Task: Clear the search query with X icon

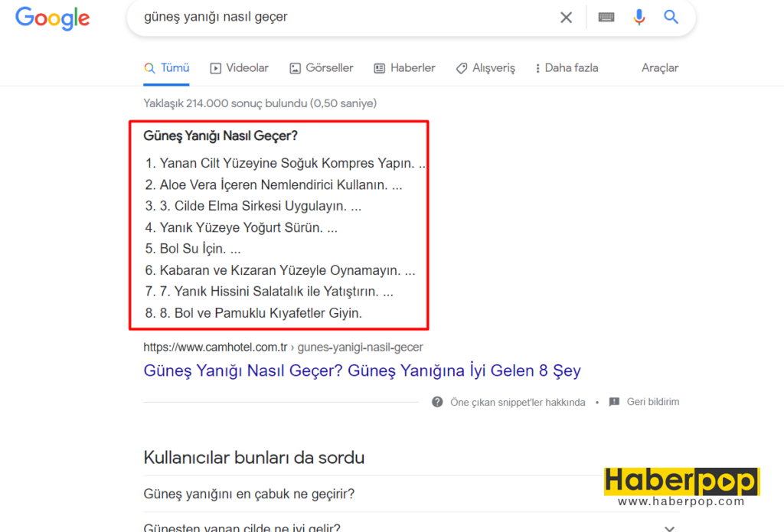Action: [x=566, y=18]
